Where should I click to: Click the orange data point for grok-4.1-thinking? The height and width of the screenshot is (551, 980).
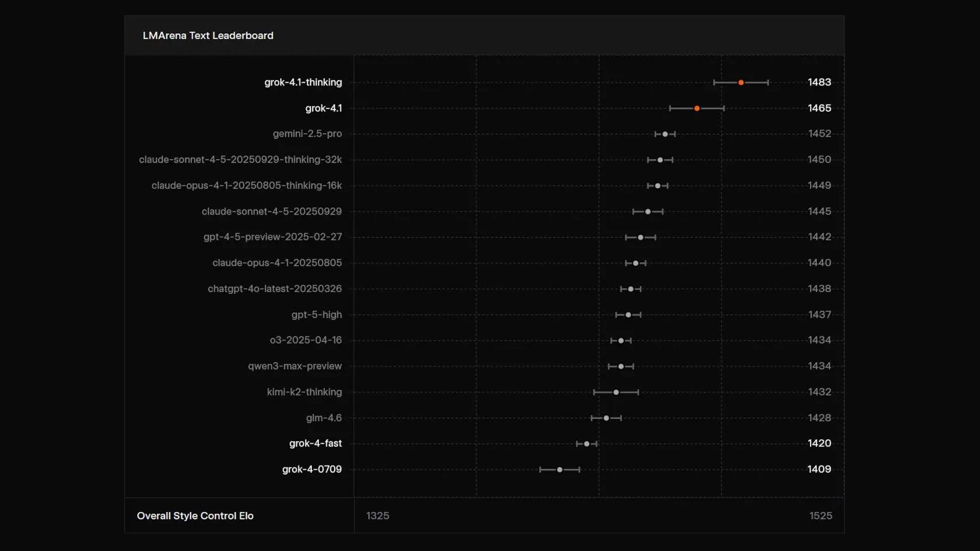tap(741, 83)
